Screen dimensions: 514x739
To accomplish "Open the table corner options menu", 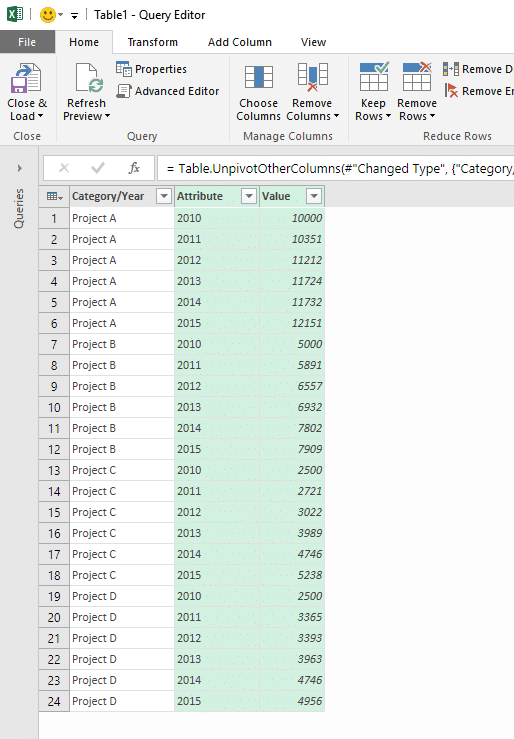I will tap(54, 197).
